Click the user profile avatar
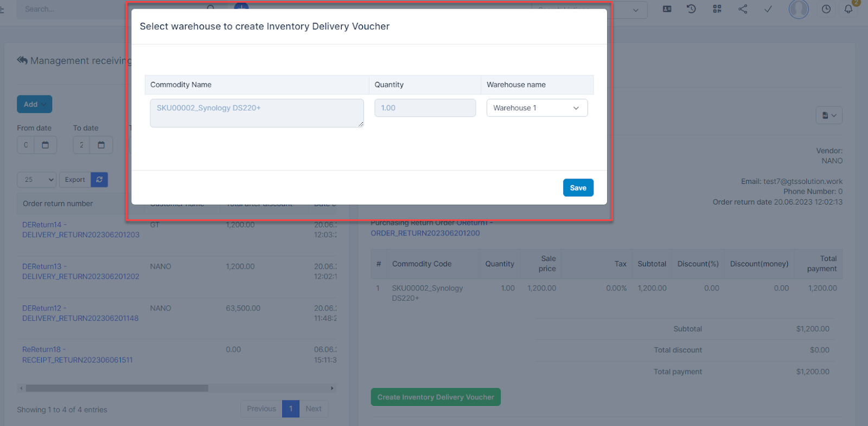Image resolution: width=868 pixels, height=426 pixels. point(798,9)
